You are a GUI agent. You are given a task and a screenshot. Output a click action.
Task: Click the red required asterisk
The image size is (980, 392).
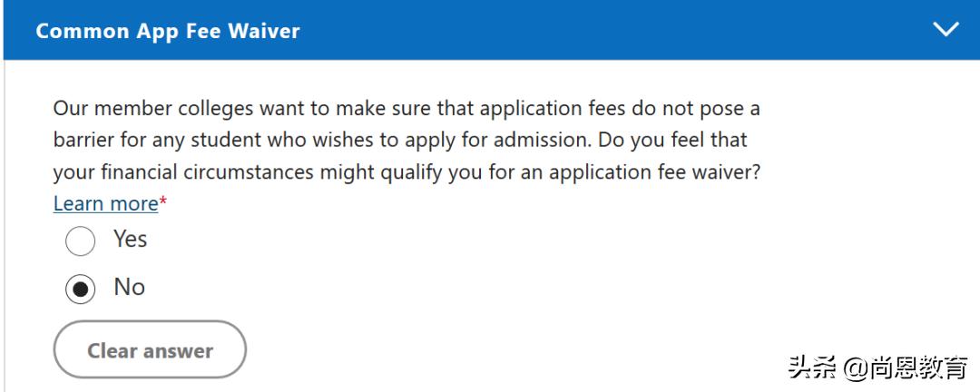[164, 201]
